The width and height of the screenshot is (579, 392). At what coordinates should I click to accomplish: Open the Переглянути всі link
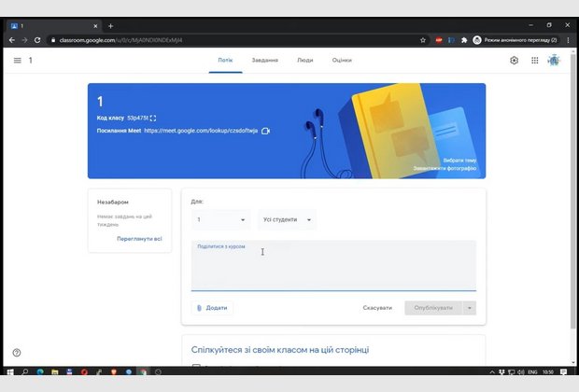[x=139, y=239]
